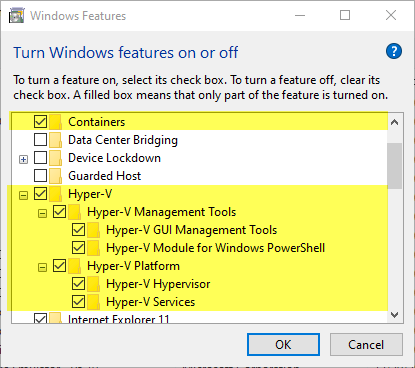The image size is (415, 368).
Task: Minimize the Windows Features window
Action: pyautogui.click(x=300, y=15)
